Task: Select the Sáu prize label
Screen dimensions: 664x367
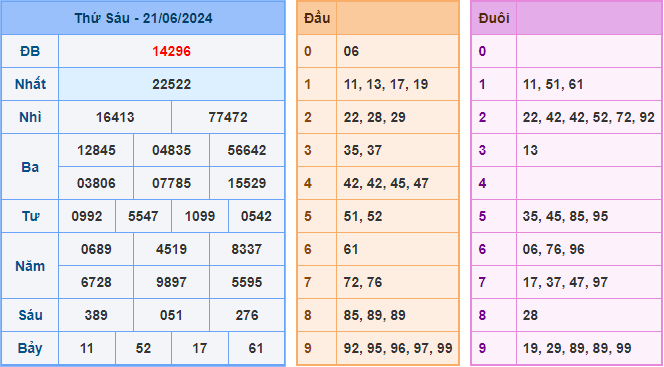Action: (30, 315)
